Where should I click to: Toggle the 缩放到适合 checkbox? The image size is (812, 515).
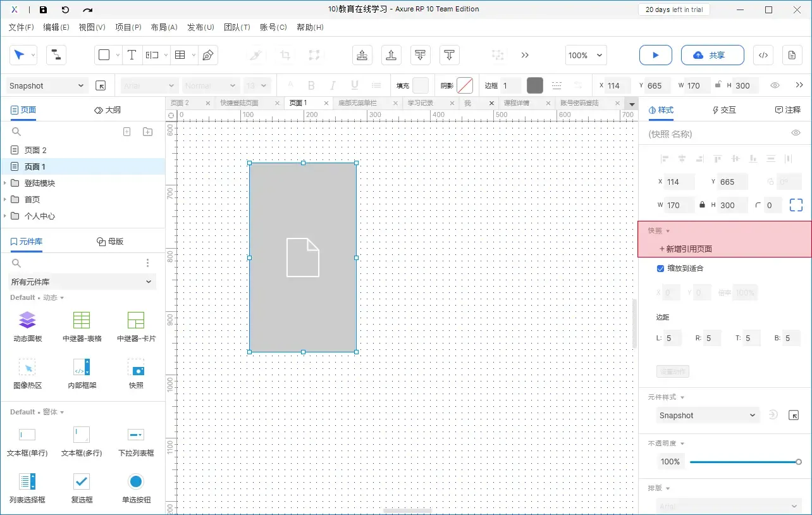[661, 268]
